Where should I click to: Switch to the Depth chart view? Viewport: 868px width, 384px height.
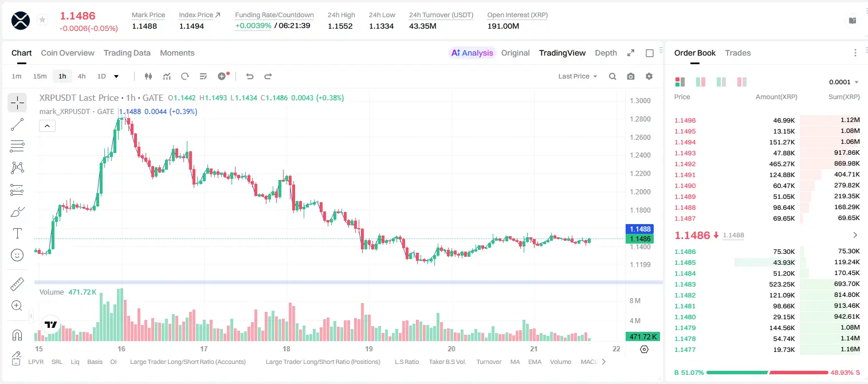point(606,53)
